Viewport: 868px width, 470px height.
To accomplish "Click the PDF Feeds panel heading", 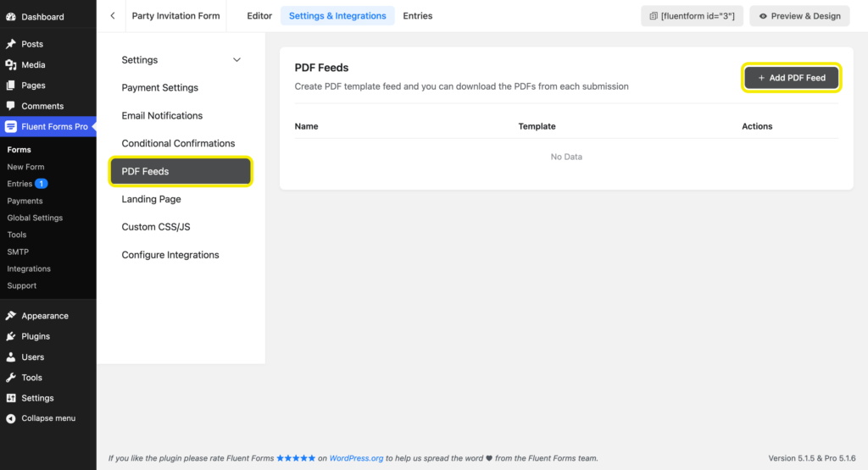I will pyautogui.click(x=321, y=68).
